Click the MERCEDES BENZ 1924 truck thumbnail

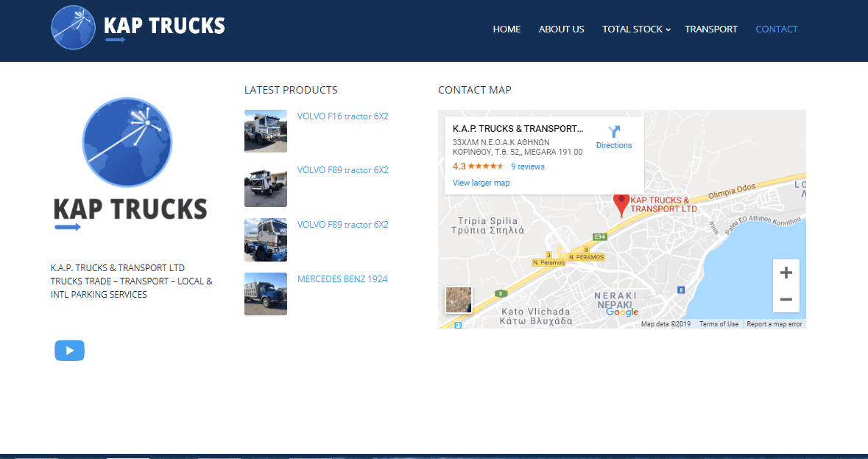[266, 294]
